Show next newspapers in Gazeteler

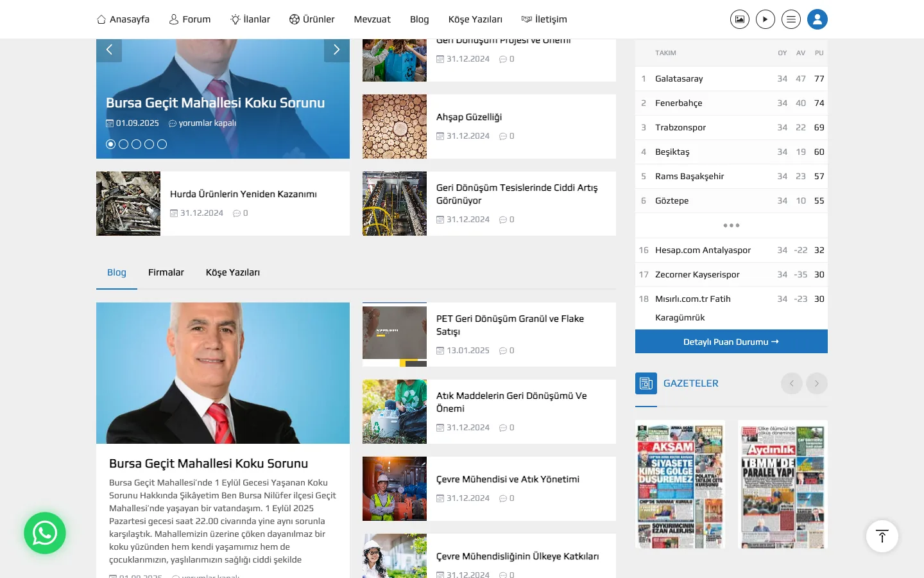point(817,383)
